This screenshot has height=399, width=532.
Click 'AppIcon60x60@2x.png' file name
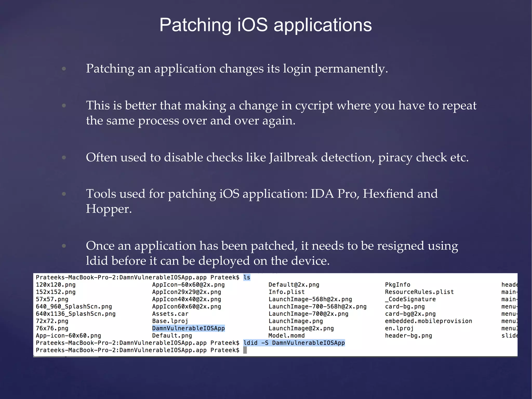click(x=187, y=307)
